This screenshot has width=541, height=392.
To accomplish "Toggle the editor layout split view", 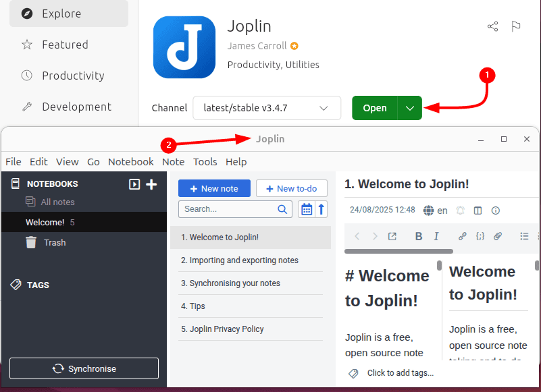I will tap(478, 211).
